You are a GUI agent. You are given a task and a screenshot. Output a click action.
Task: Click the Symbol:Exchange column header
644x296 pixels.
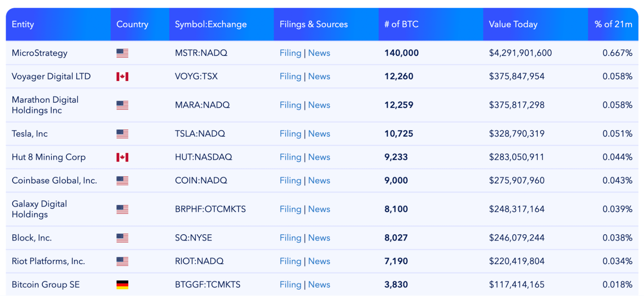point(211,24)
